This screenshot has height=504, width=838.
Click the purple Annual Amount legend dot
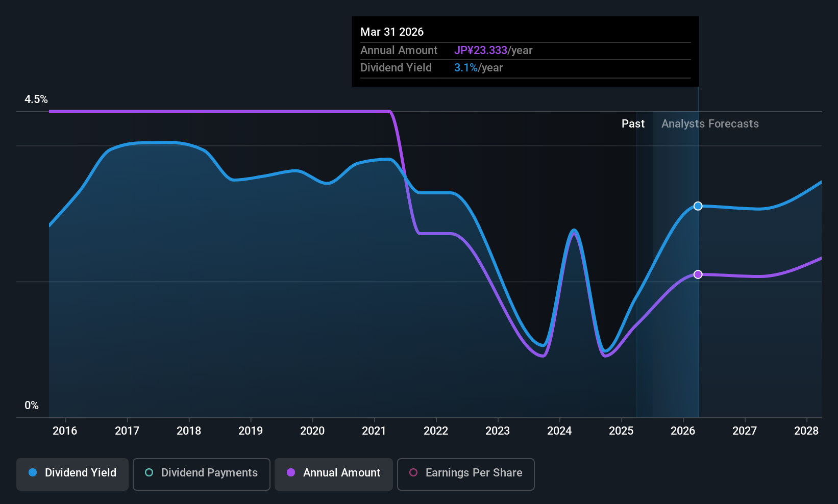pyautogui.click(x=291, y=472)
